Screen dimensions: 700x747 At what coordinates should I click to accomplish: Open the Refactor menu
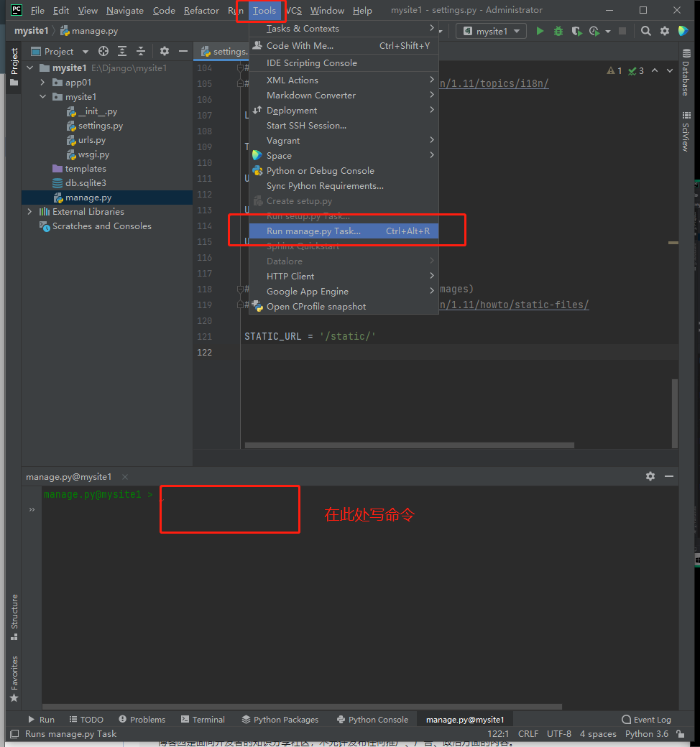pyautogui.click(x=201, y=11)
